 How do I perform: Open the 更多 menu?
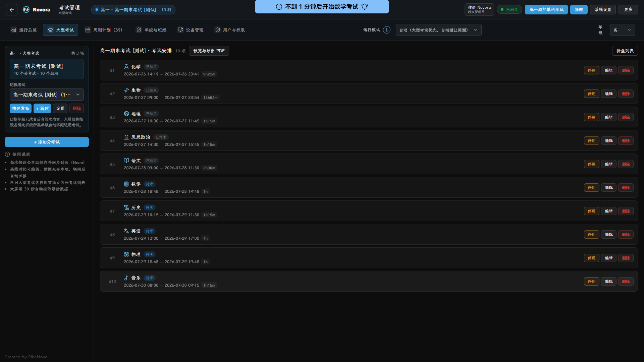[x=628, y=10]
